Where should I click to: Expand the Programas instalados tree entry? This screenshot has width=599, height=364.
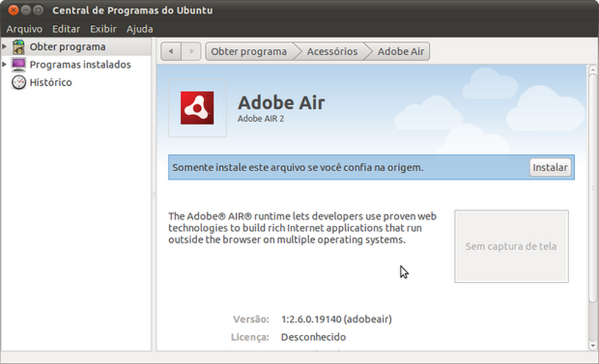point(5,64)
